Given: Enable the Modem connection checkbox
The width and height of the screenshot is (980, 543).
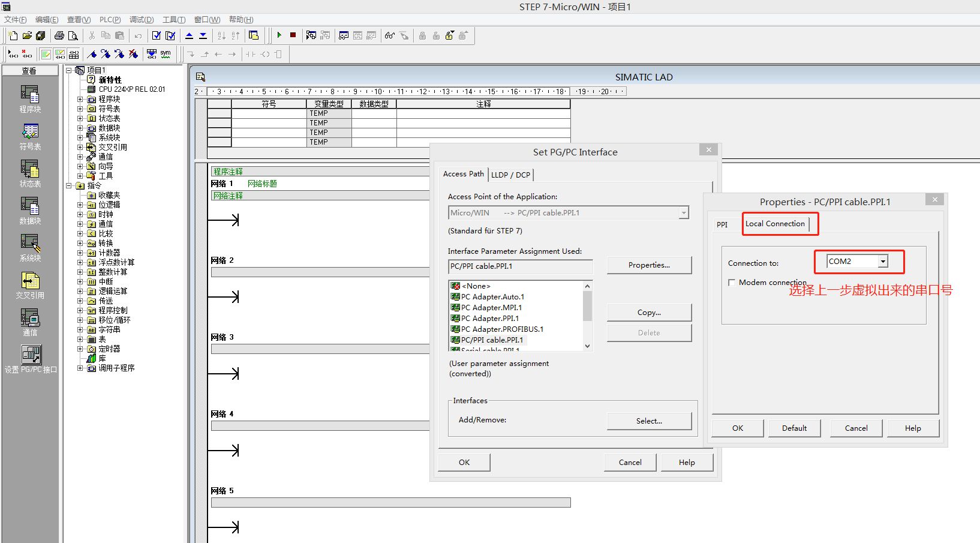Looking at the screenshot, I should (732, 283).
